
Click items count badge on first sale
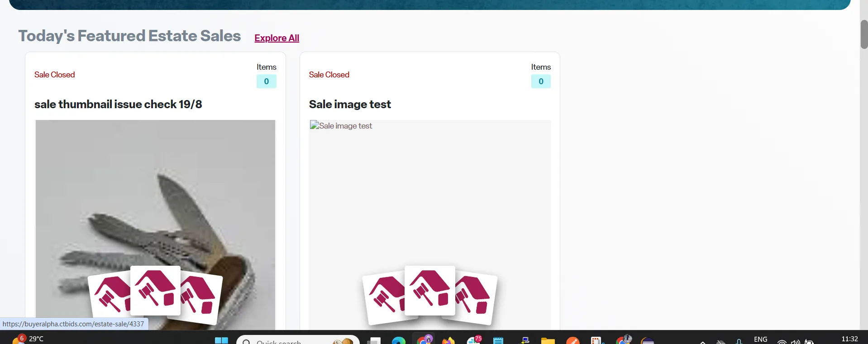coord(266,81)
